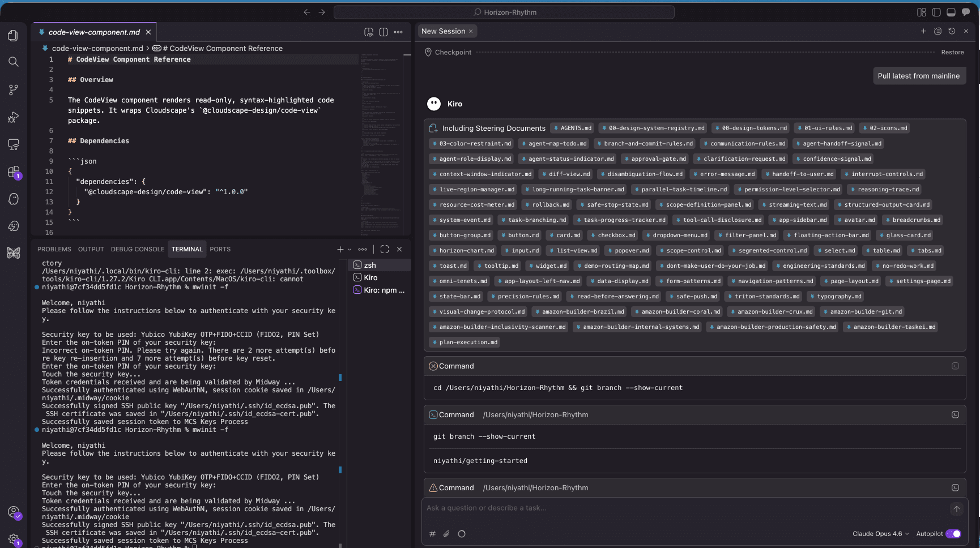Toggle primary side bar visibility

point(936,12)
